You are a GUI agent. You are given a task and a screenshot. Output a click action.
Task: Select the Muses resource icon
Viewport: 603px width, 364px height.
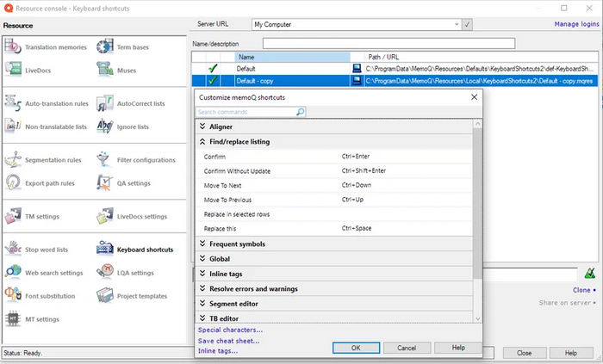[106, 67]
